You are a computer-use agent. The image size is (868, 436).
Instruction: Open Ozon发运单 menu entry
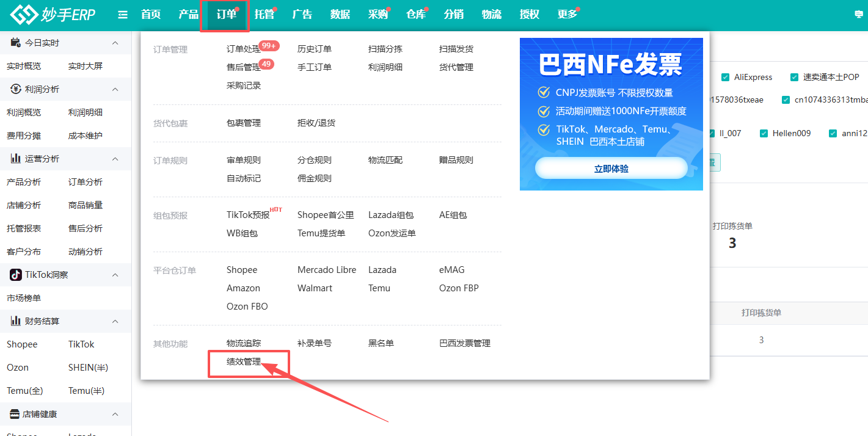tap(392, 233)
